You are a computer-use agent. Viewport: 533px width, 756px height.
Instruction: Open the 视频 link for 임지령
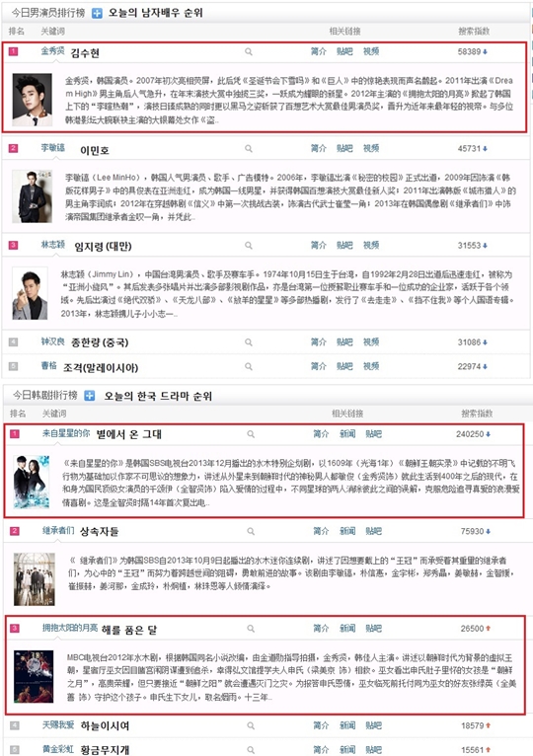point(371,246)
